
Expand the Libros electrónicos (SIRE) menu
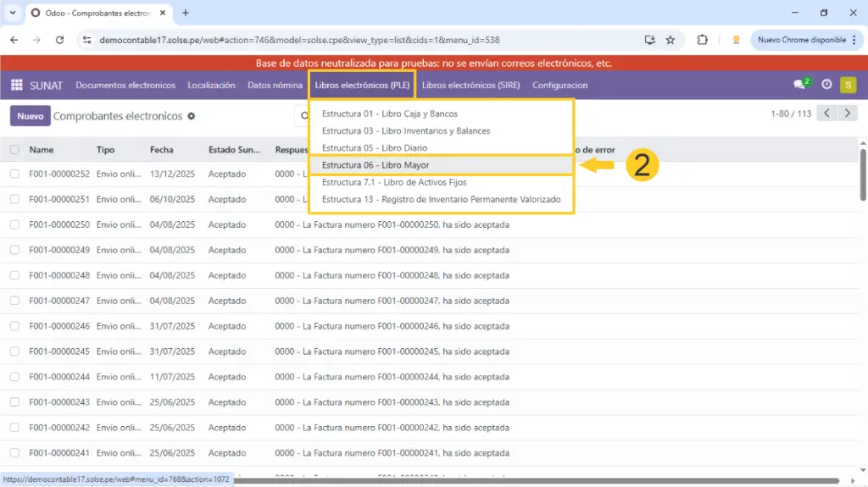pos(470,85)
